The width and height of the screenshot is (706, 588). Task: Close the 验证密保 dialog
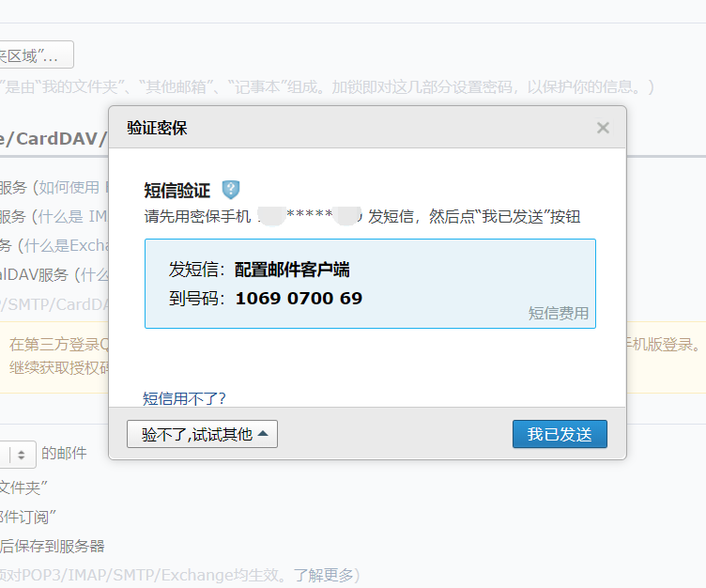603,128
